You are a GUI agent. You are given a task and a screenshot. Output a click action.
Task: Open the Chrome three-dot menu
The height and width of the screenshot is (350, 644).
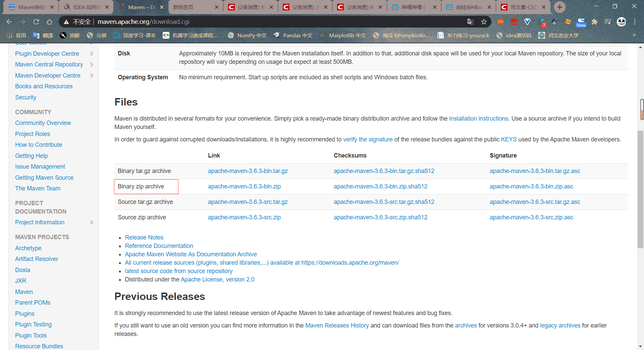[x=635, y=22]
